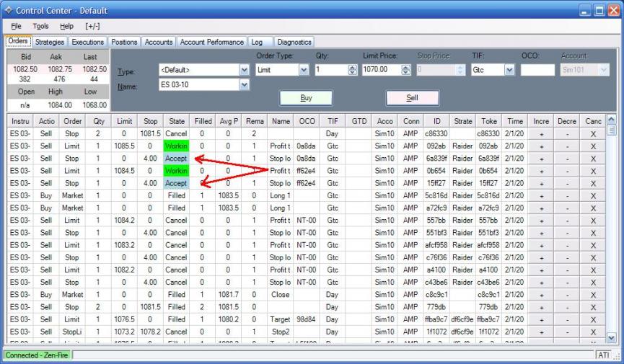Switch to the Strategies tab
Screen dimensions: 624x364
tap(49, 42)
